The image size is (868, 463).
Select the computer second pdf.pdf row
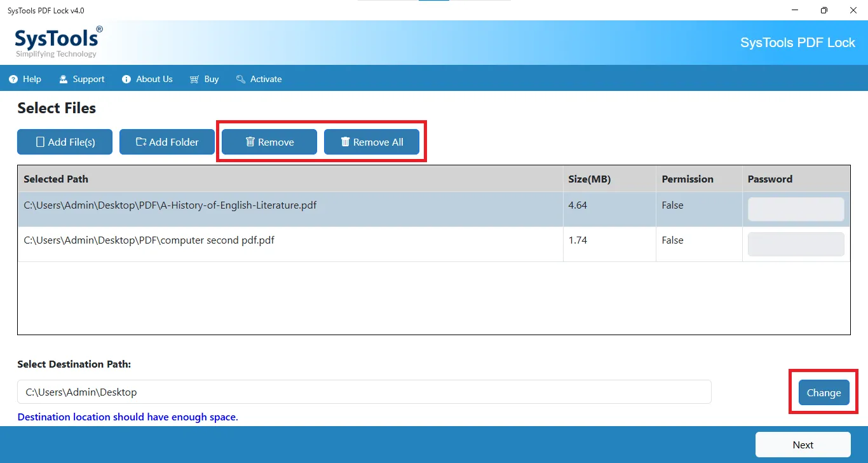click(434, 244)
